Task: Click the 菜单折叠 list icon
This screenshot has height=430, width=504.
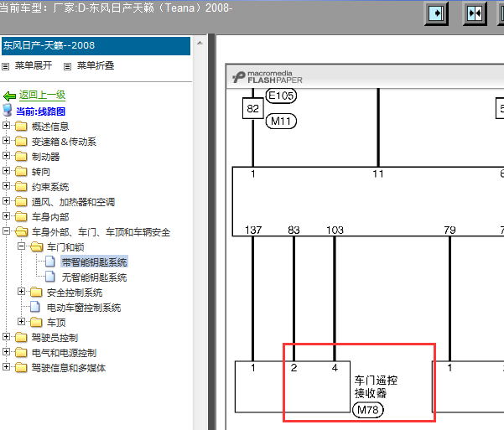Action: pos(67,67)
